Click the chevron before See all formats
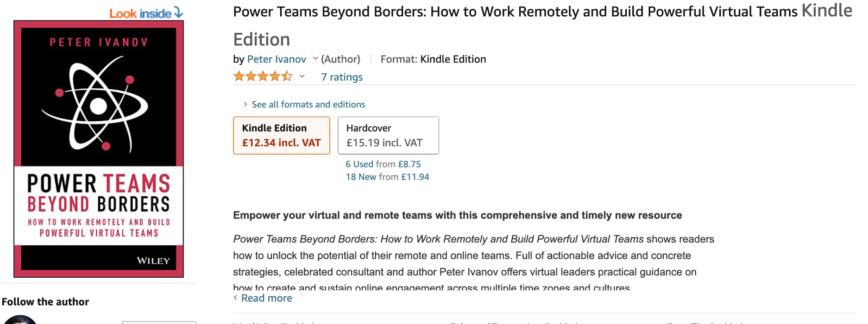 [245, 104]
